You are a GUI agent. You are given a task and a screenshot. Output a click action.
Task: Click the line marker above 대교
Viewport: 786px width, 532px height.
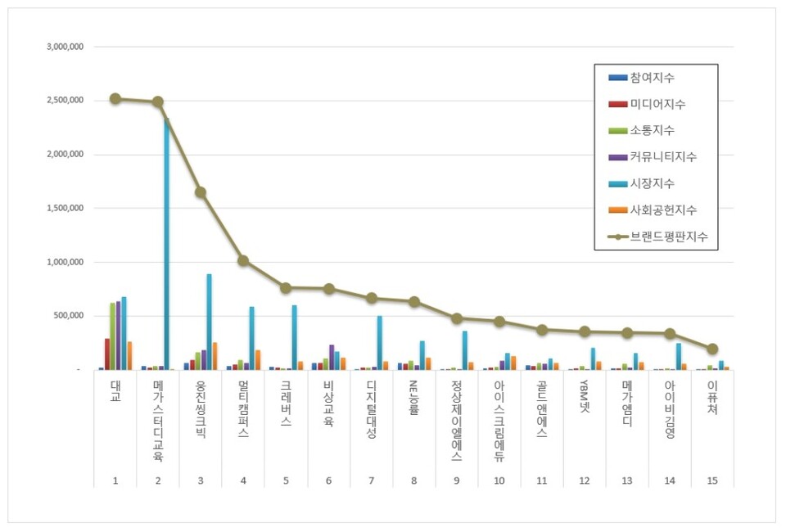coord(115,99)
